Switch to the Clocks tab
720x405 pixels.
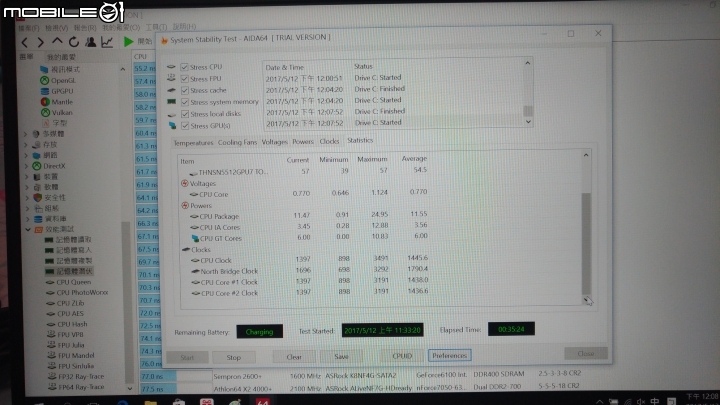(x=329, y=141)
